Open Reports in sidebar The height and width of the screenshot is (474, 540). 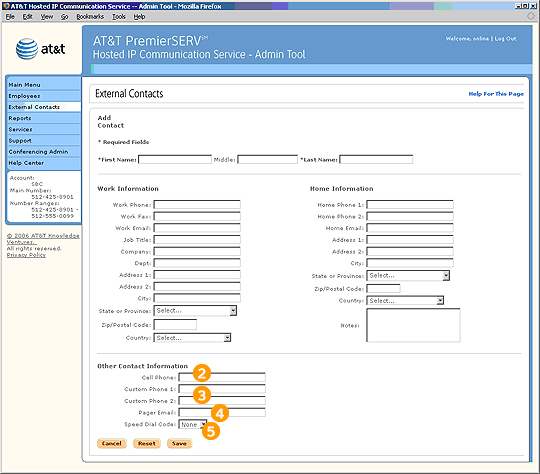[x=44, y=118]
